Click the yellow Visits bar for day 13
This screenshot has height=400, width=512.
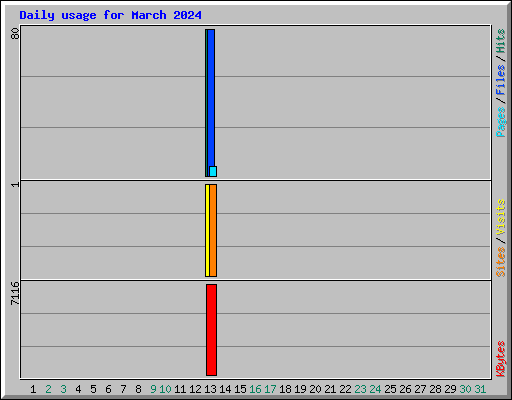[207, 230]
